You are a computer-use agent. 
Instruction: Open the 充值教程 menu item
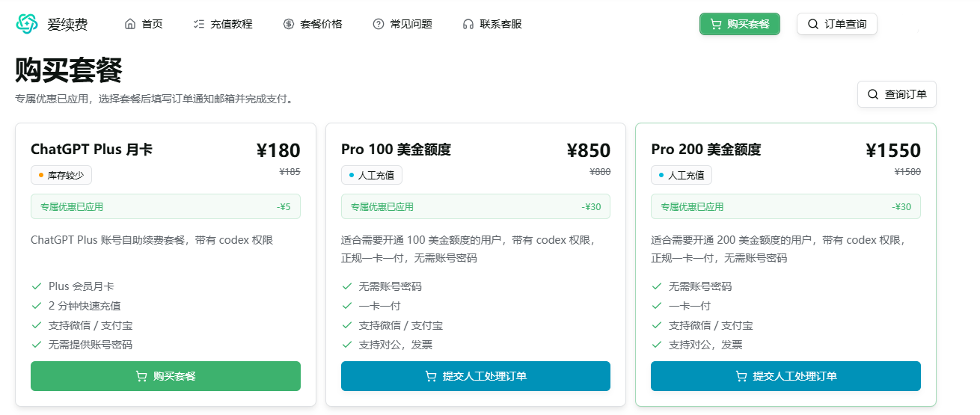222,24
